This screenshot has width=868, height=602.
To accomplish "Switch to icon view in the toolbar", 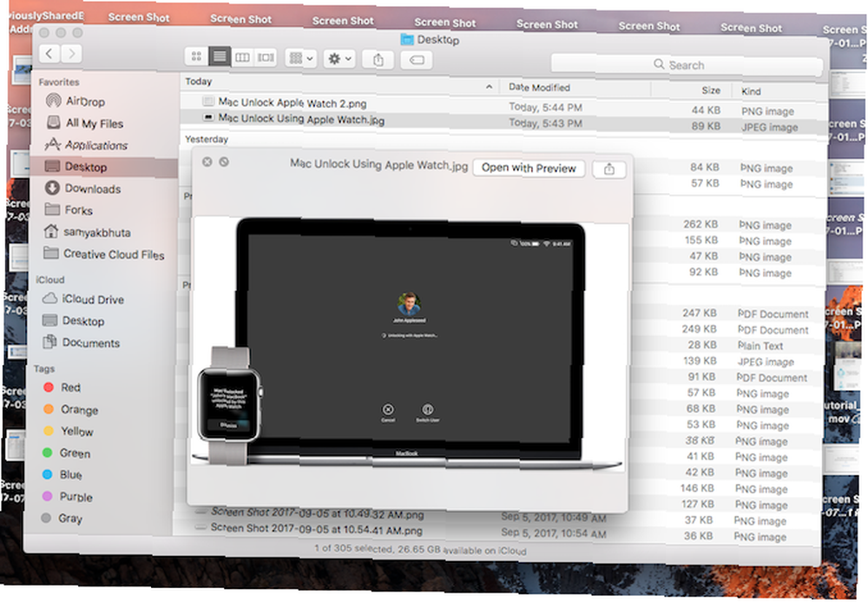I will (x=196, y=56).
